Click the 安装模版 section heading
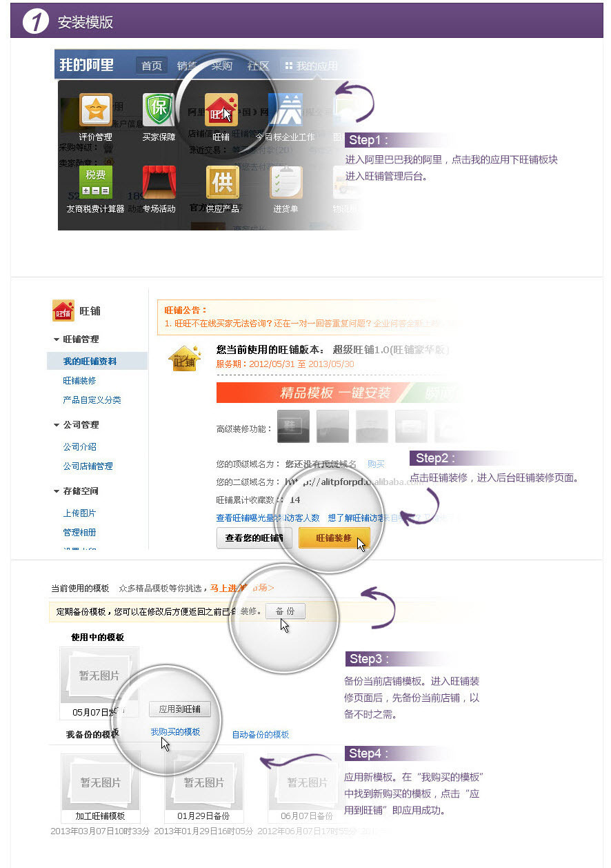 [x=86, y=22]
